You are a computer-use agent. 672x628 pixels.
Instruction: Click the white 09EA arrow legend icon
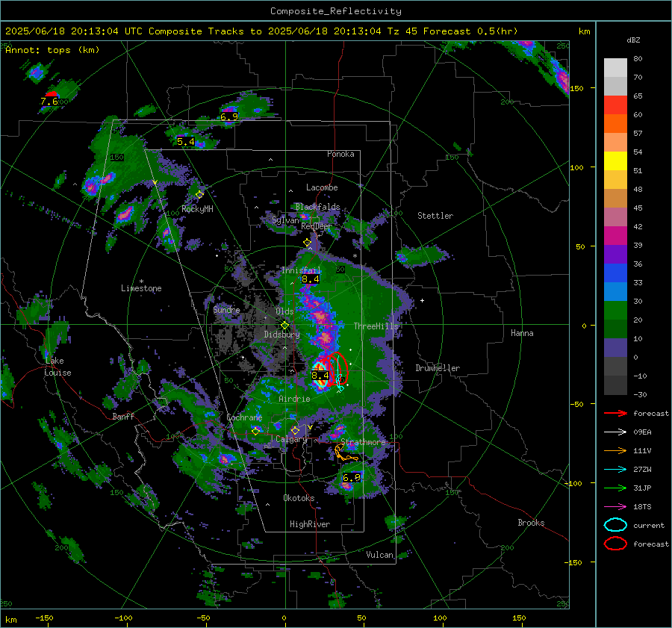click(615, 432)
